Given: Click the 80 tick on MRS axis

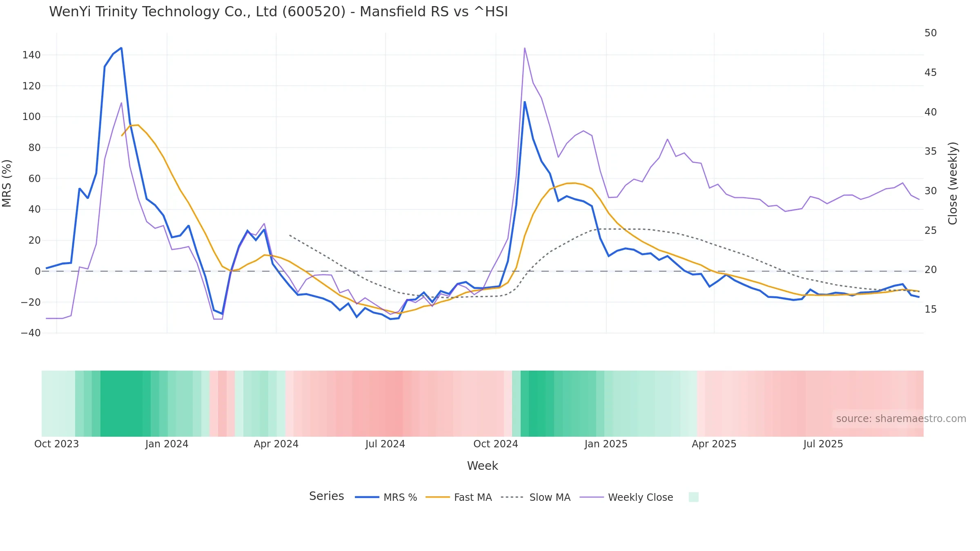Looking at the screenshot, I should [x=34, y=148].
